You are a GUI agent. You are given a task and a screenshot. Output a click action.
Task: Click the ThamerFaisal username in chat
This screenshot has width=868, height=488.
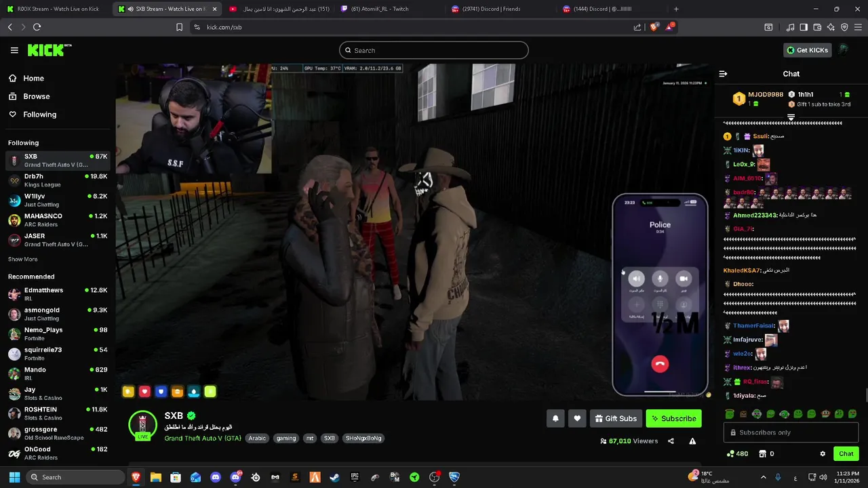[x=753, y=326]
